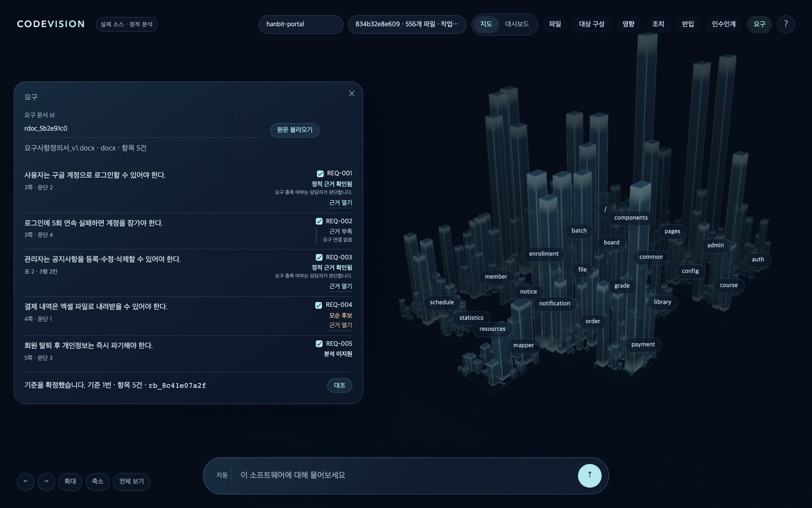The image size is (812, 508).
Task: Select the payment module label on the map
Action: pyautogui.click(x=643, y=344)
